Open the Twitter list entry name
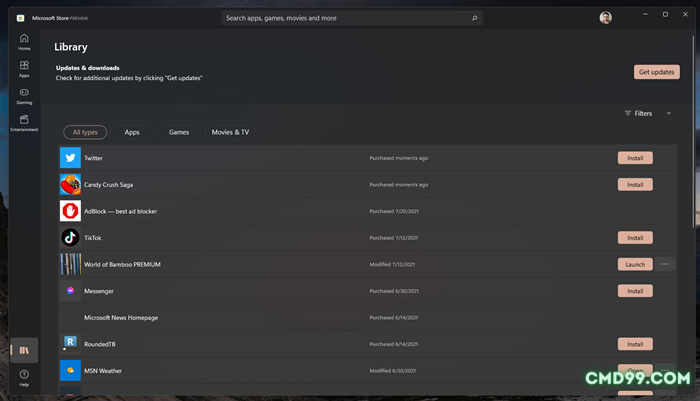The image size is (700, 401). pyautogui.click(x=93, y=158)
